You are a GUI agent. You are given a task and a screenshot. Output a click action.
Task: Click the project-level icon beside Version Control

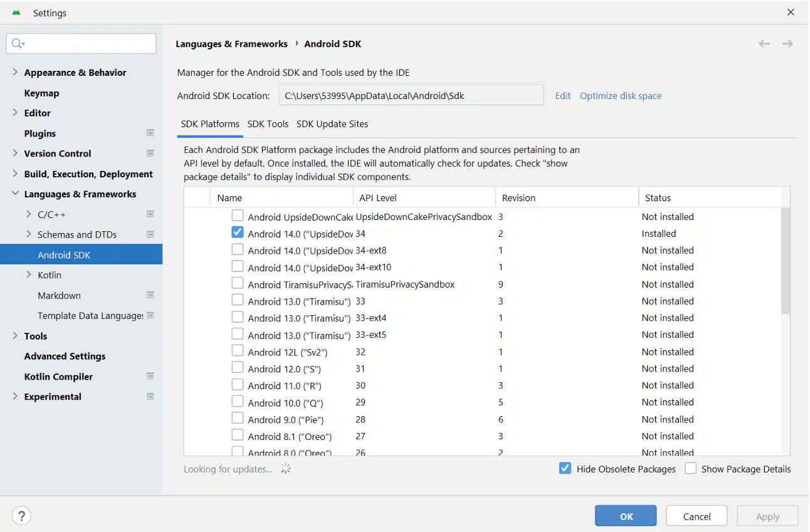150,154
